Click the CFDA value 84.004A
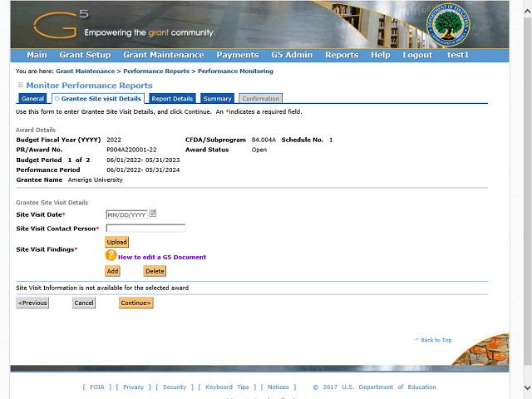Image resolution: width=532 pixels, height=399 pixels. [x=264, y=140]
